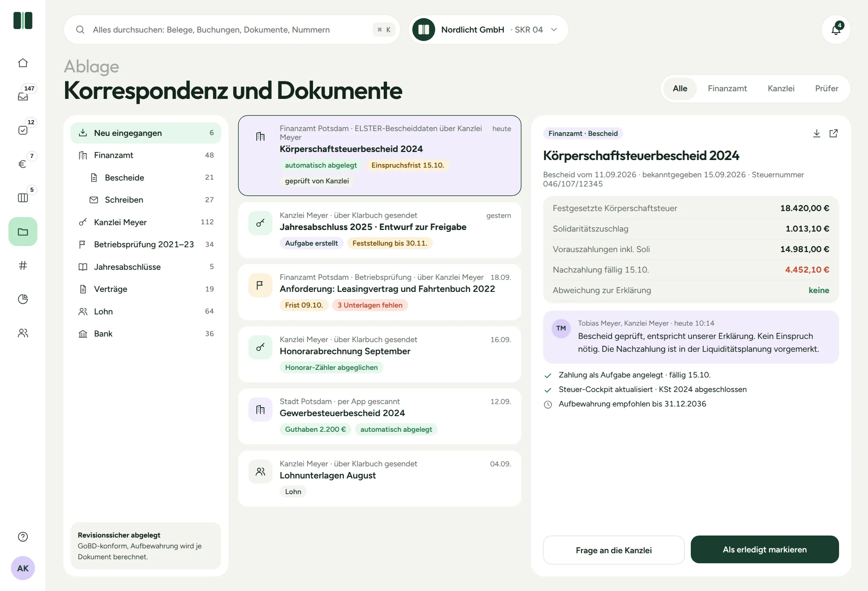Click the Frist 09.10. tag

click(x=304, y=305)
